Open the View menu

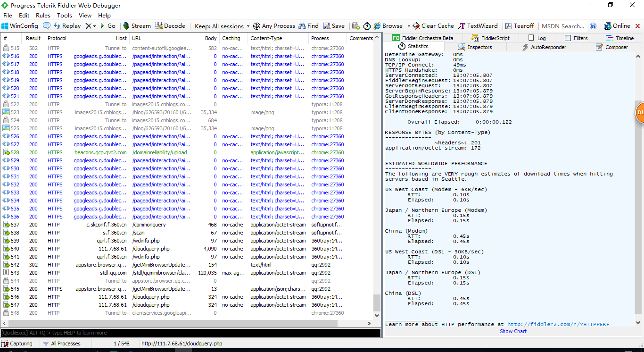pos(85,16)
